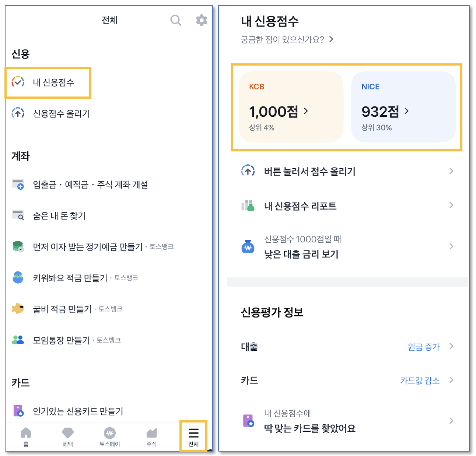Click the 인기있는 신용카드 purple card icon
The image size is (476, 456).
click(18, 411)
